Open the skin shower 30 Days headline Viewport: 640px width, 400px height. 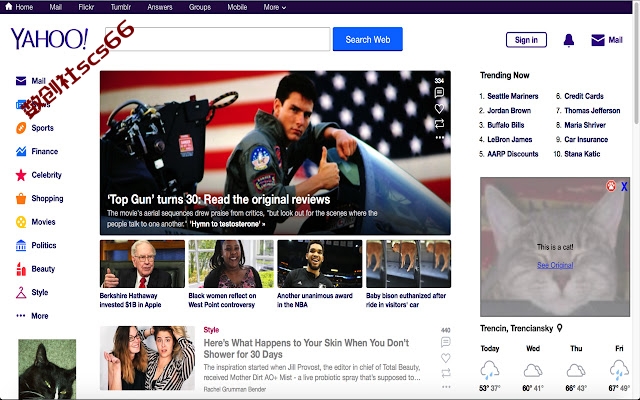coord(306,348)
